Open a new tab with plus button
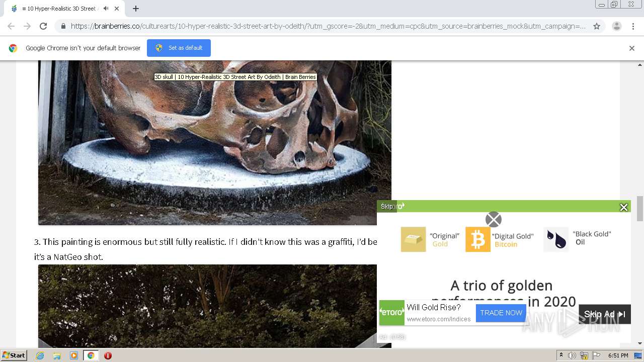 point(136,9)
